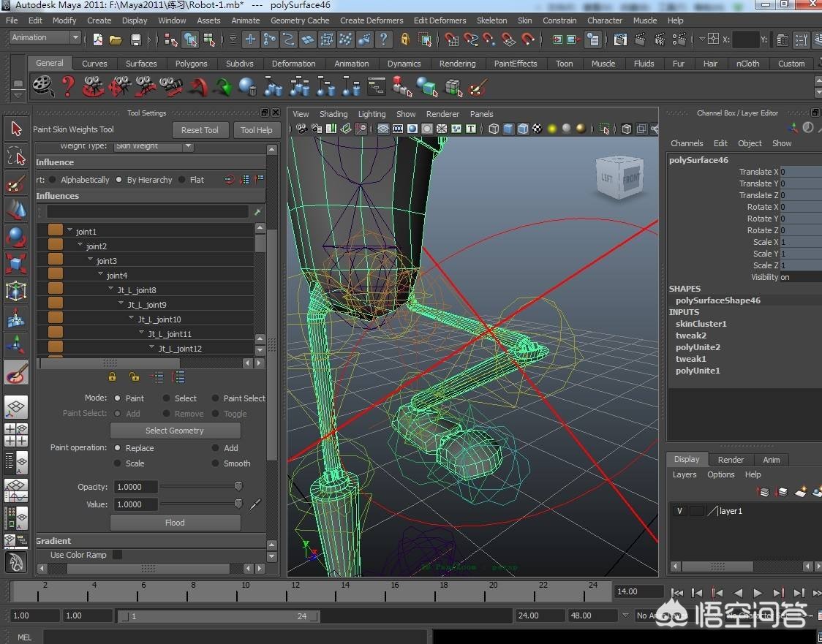
Task: Enable smooth shade cube icon in viewport
Action: (508, 129)
